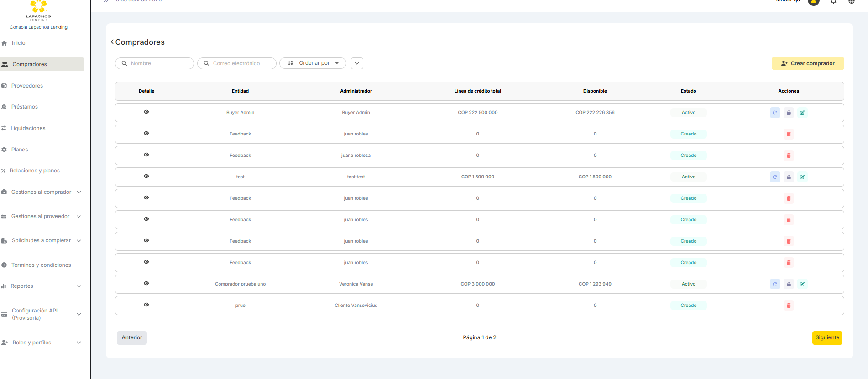Click back arrow beside Compradores title

click(112, 42)
